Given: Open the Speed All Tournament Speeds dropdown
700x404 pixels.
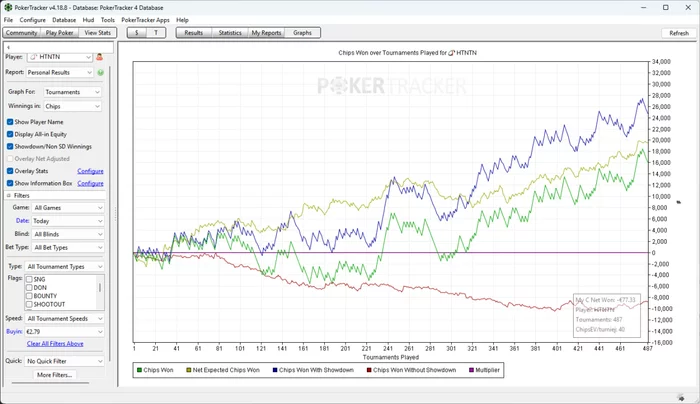Looking at the screenshot, I should tap(65, 319).
